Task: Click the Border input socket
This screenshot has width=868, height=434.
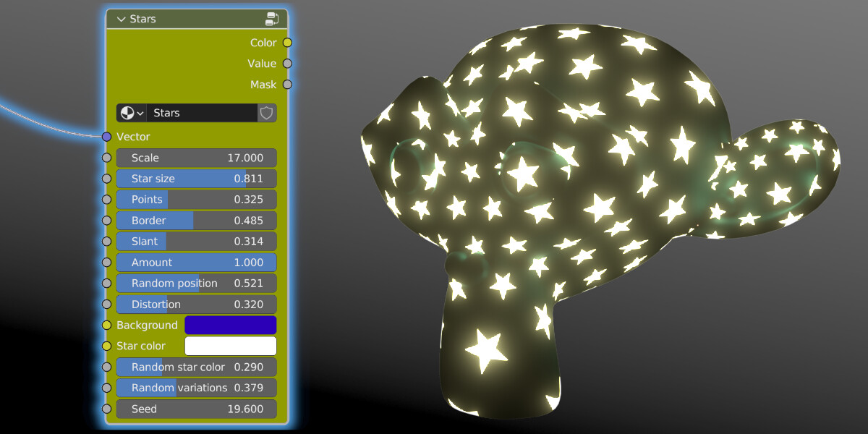Action: click(107, 221)
